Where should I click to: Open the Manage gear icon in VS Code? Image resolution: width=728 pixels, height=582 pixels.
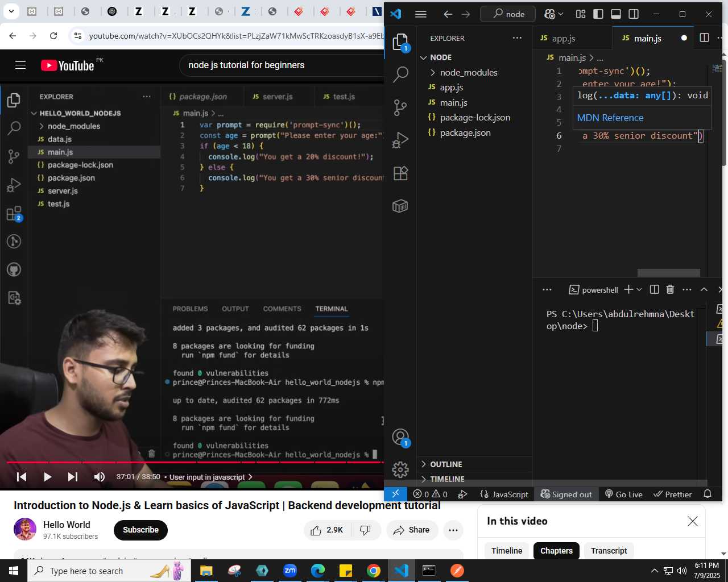(x=400, y=469)
